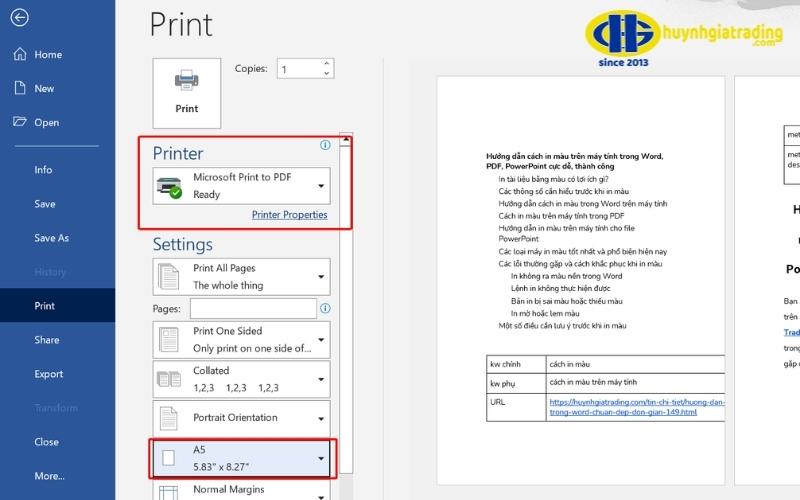Click the printer icon with green check mark
800x500 pixels.
169,187
